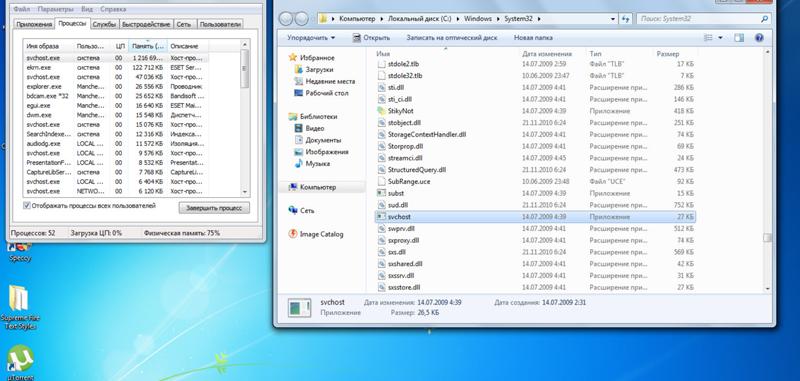Image resolution: width=800 pixels, height=381 pixels.
Task: Select the SubRange.uce file
Action: [x=535, y=182]
